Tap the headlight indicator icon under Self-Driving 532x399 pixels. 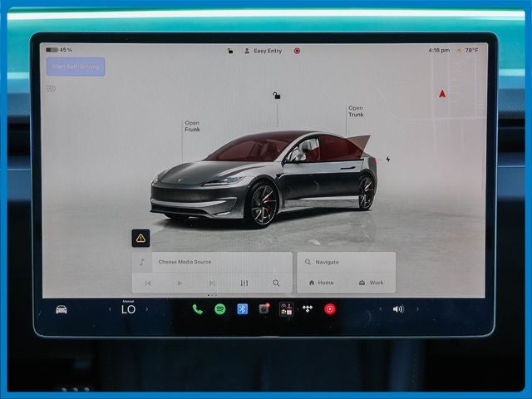click(x=51, y=89)
